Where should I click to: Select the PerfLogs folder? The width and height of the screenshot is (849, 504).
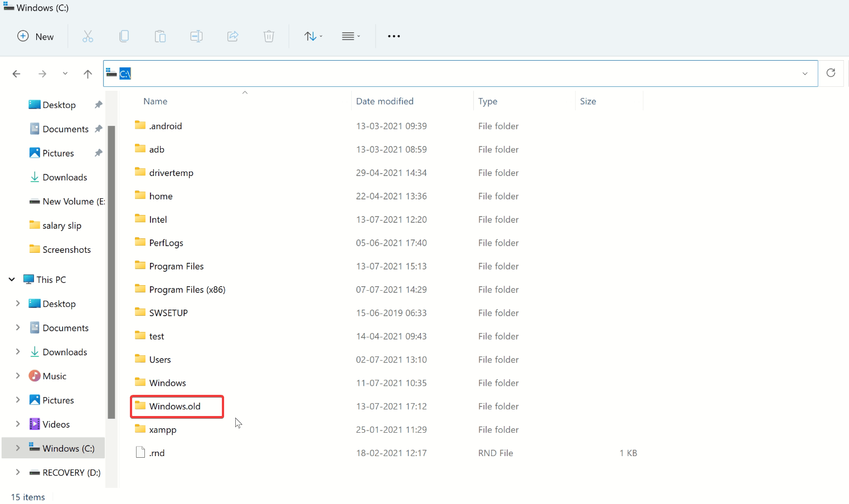click(166, 243)
